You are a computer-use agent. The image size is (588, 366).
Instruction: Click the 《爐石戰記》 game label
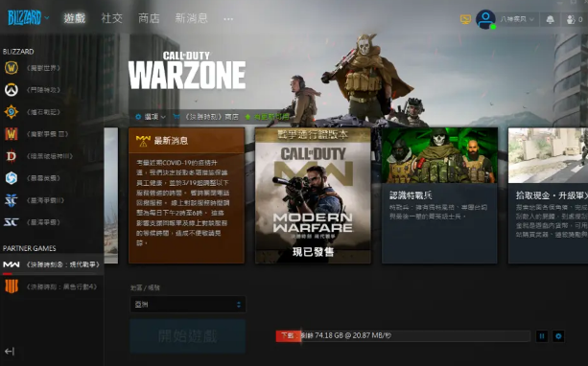(43, 112)
